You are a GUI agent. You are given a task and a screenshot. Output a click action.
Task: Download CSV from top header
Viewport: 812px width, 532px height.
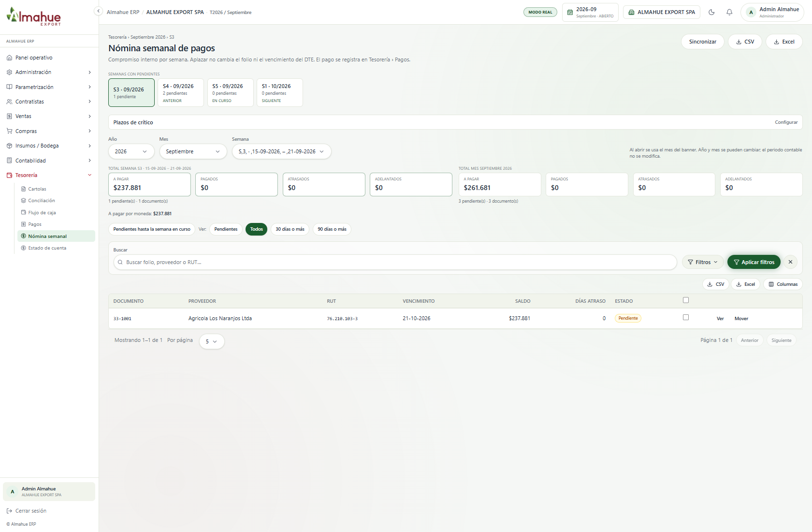(745, 42)
